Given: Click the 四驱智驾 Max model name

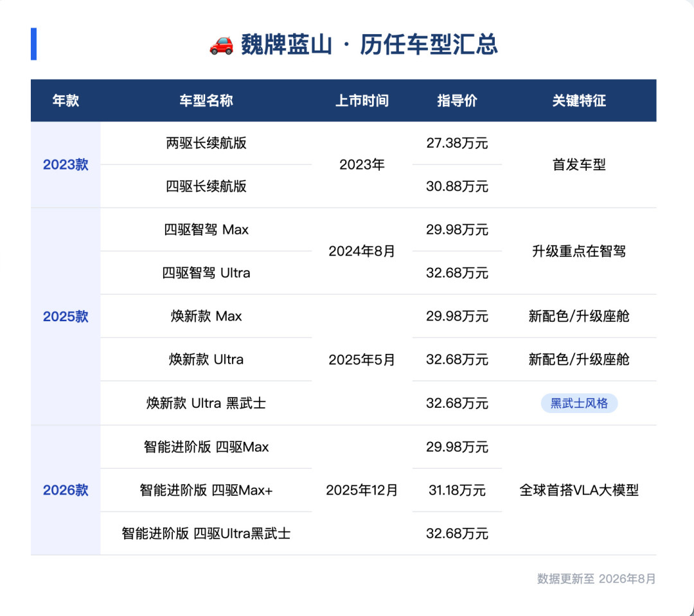Looking at the screenshot, I should (206, 230).
